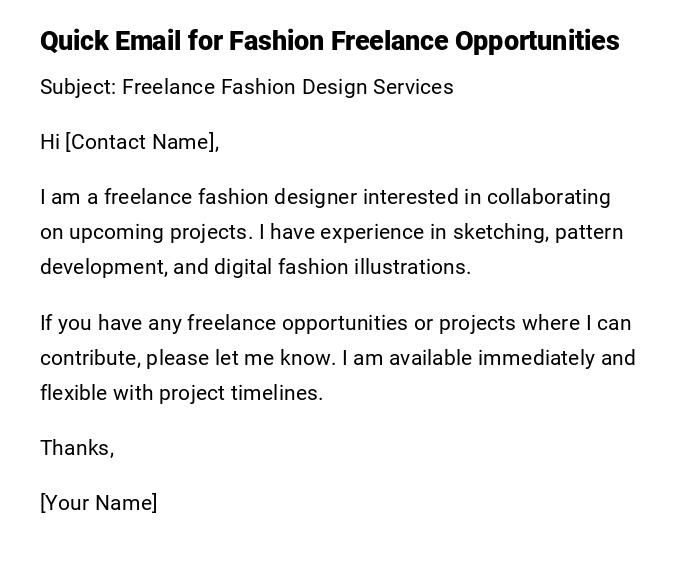Click the "[Your Name]" placeholder
Screen dimensions: 700x566
(98, 503)
